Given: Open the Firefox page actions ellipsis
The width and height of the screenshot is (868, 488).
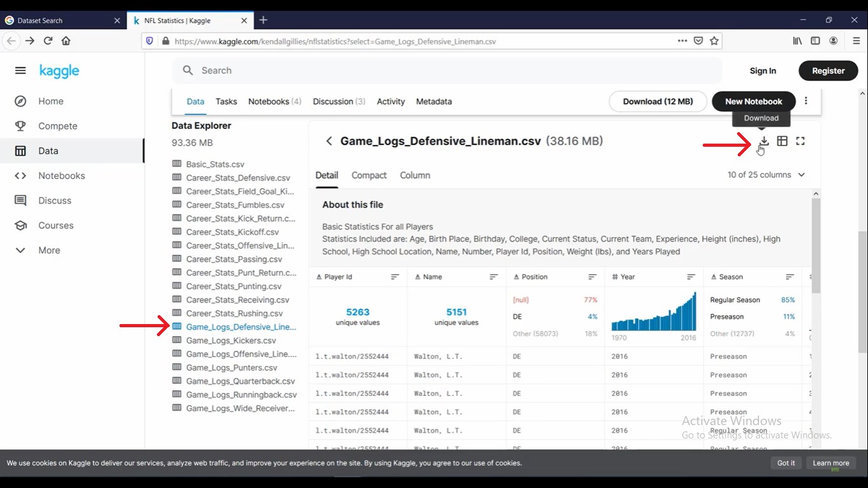Looking at the screenshot, I should coord(682,41).
